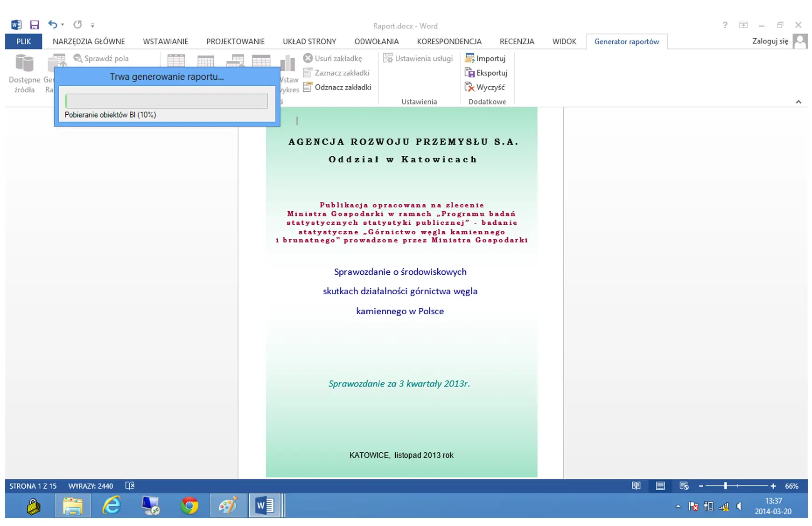Click the Help question mark icon

pyautogui.click(x=725, y=25)
